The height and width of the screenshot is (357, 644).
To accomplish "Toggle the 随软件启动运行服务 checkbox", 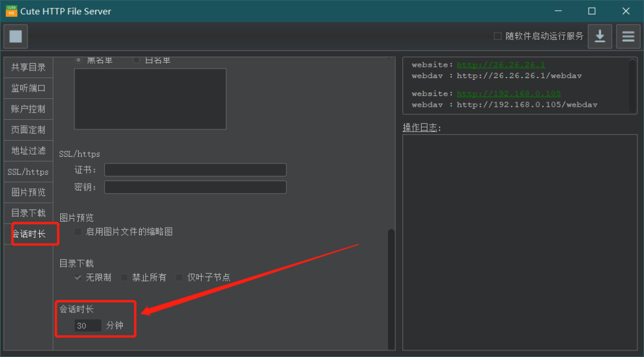I will click(497, 36).
